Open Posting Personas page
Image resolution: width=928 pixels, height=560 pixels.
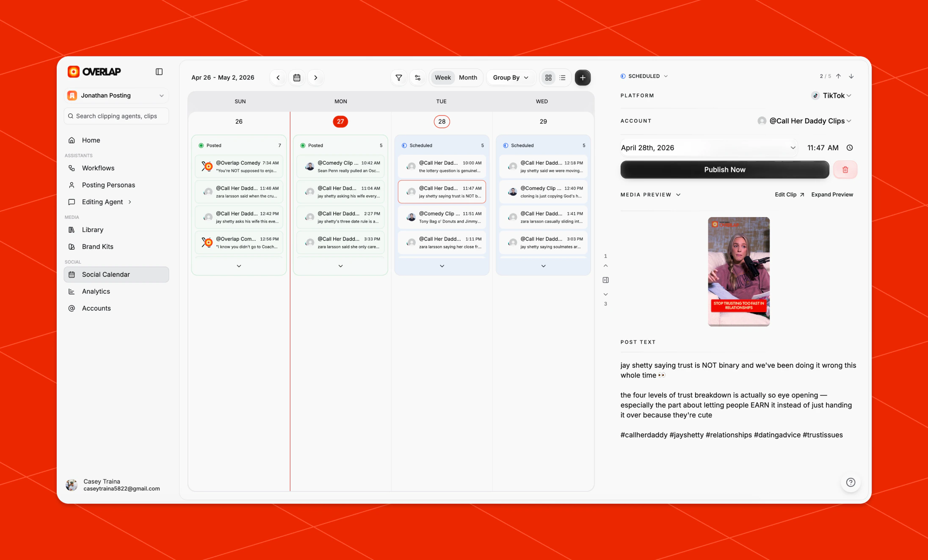coord(116,185)
